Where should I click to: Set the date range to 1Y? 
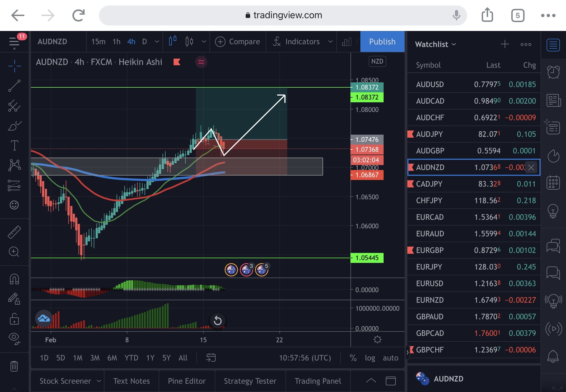coord(150,358)
